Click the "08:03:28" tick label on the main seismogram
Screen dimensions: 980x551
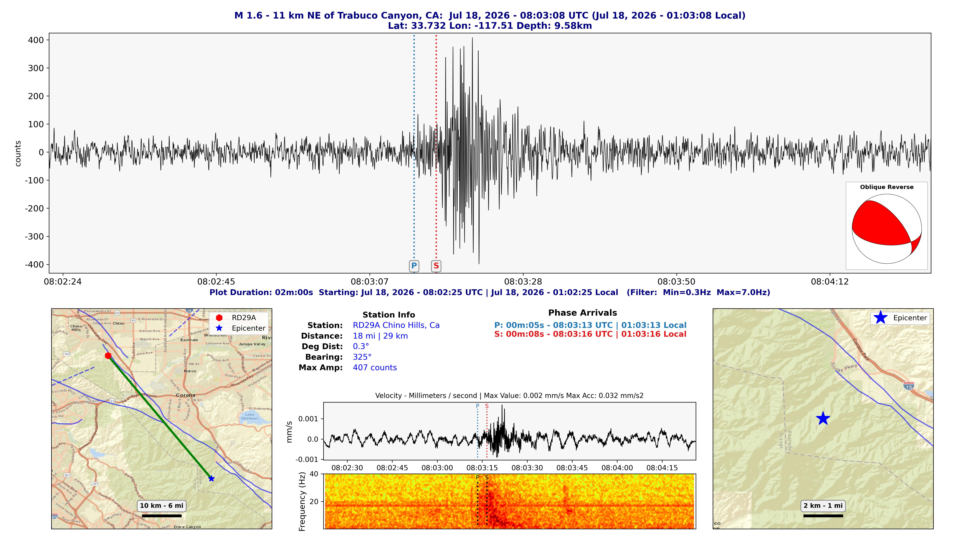click(x=523, y=282)
